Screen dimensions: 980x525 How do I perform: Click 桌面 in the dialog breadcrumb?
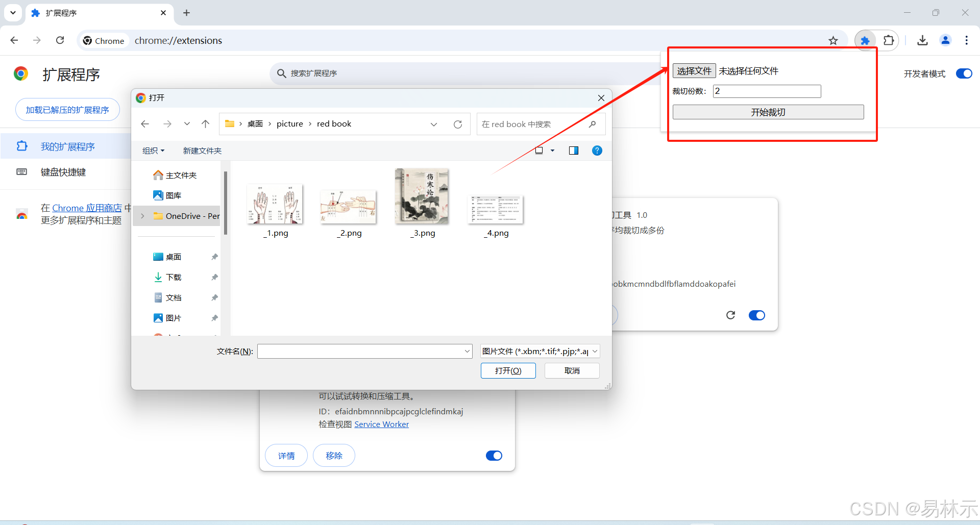coord(255,124)
